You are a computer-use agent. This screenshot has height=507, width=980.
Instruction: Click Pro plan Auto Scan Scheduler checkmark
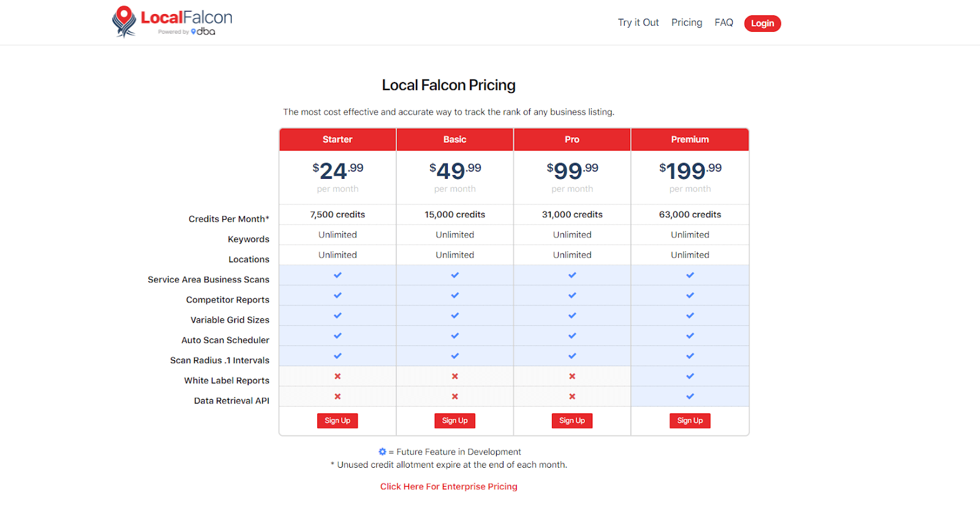572,336
